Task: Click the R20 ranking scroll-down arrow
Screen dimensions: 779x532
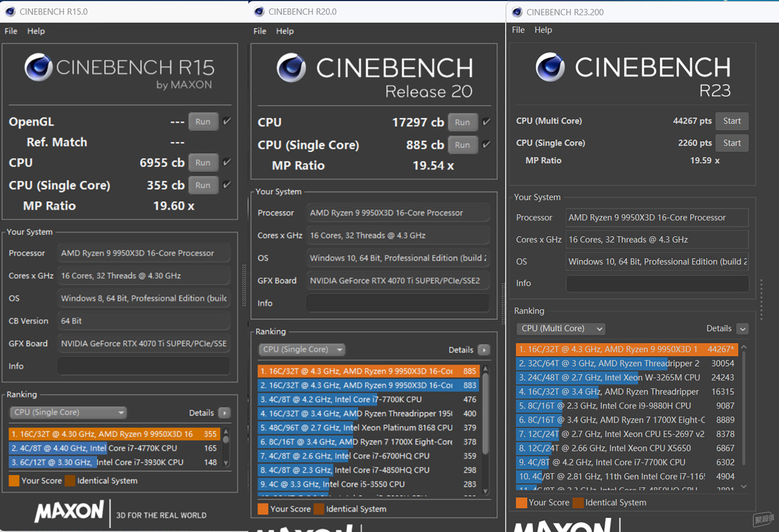Action: (485, 491)
